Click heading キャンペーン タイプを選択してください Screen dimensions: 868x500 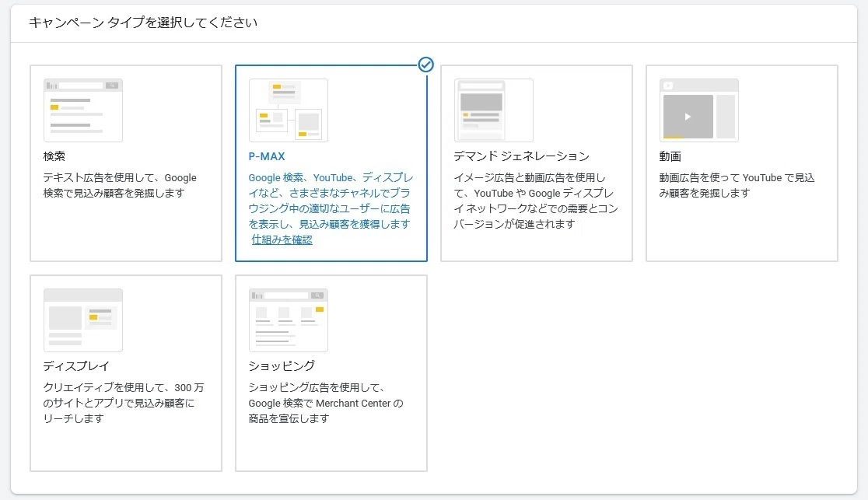143,23
